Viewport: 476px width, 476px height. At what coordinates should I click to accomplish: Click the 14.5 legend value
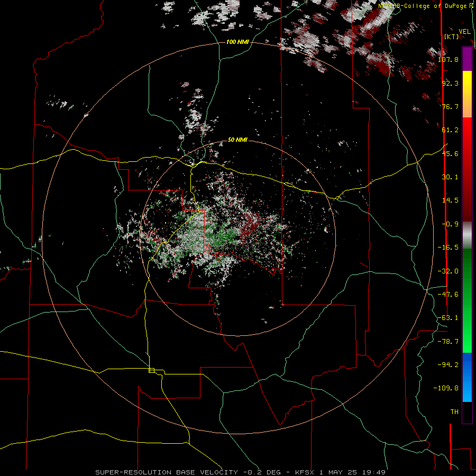450,200
